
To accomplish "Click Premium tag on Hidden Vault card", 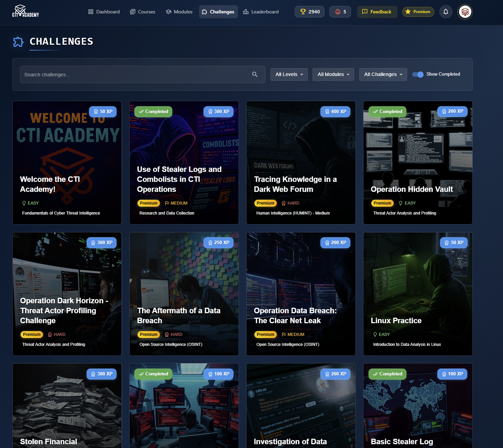I will pyautogui.click(x=382, y=203).
